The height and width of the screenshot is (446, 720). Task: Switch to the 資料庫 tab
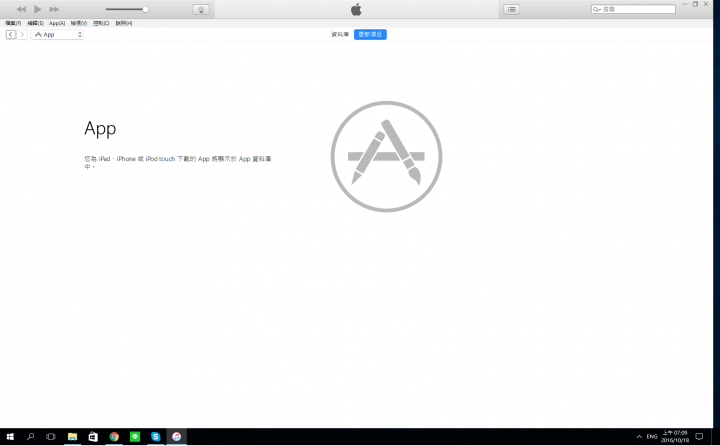(x=340, y=34)
